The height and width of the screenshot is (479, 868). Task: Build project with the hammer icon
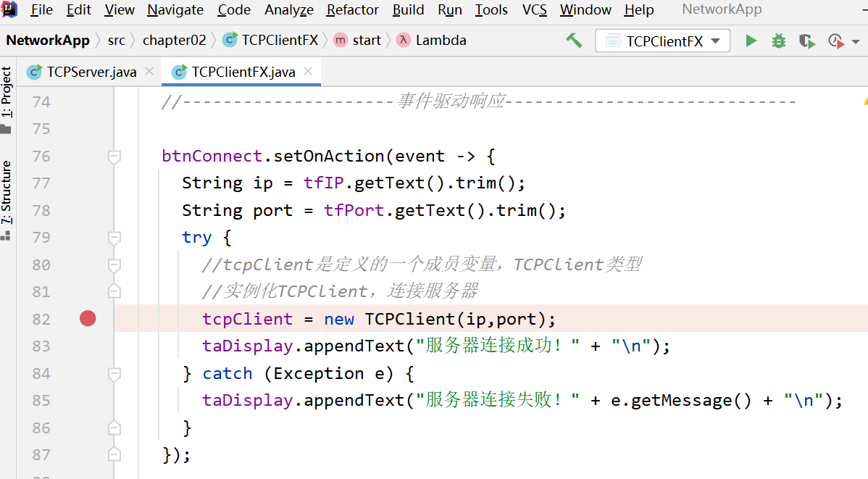574,41
